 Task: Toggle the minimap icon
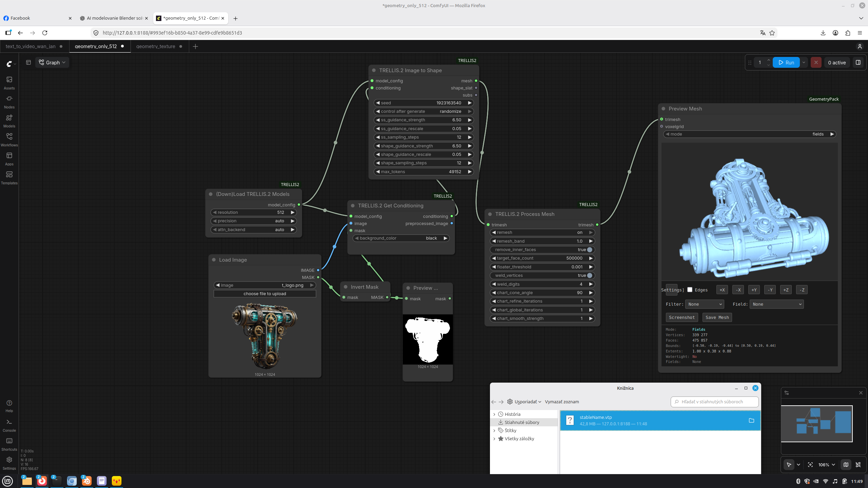point(846,465)
